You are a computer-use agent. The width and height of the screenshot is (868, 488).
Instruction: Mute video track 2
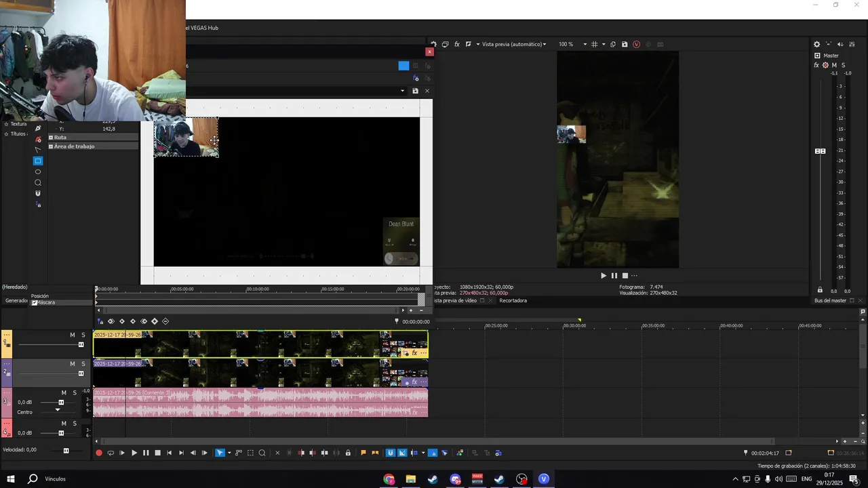click(73, 364)
